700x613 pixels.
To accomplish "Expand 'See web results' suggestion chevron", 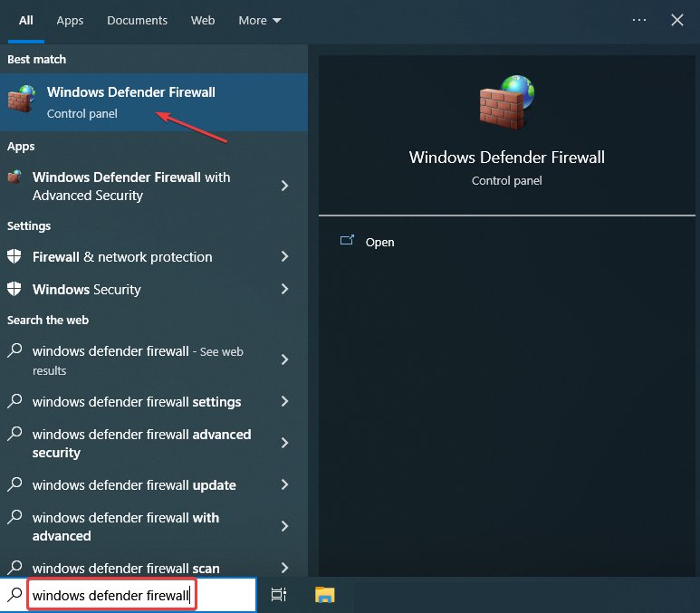I will click(285, 359).
